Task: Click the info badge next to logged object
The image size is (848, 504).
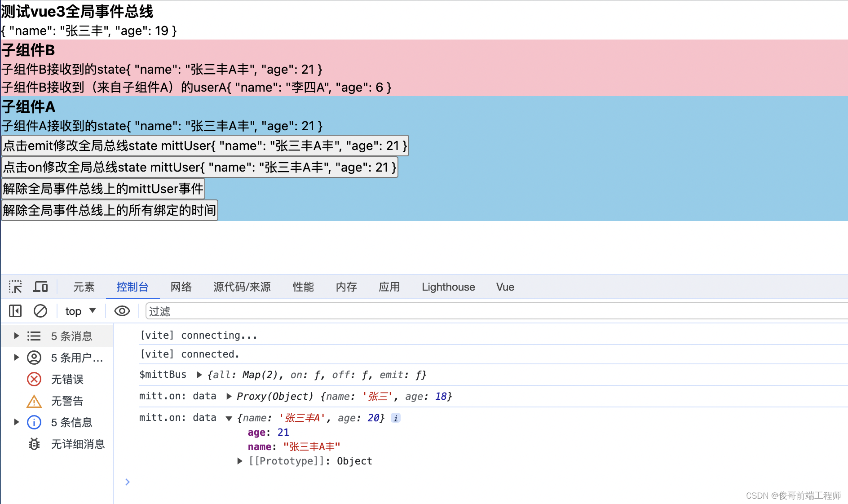Action: tap(396, 418)
